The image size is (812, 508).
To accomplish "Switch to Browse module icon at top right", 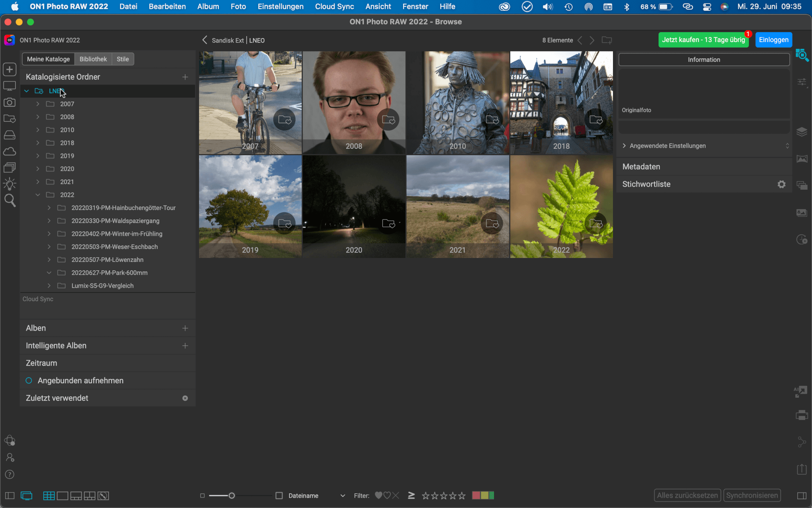I will pos(802,55).
